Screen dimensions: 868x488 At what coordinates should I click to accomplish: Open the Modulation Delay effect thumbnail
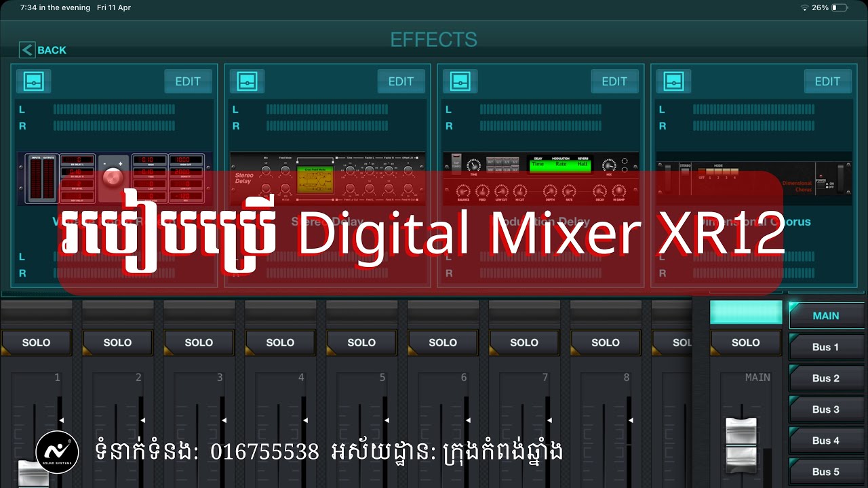pyautogui.click(x=541, y=178)
